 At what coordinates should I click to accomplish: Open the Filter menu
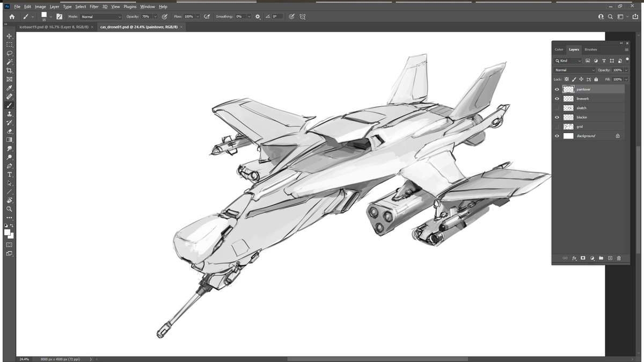click(94, 6)
